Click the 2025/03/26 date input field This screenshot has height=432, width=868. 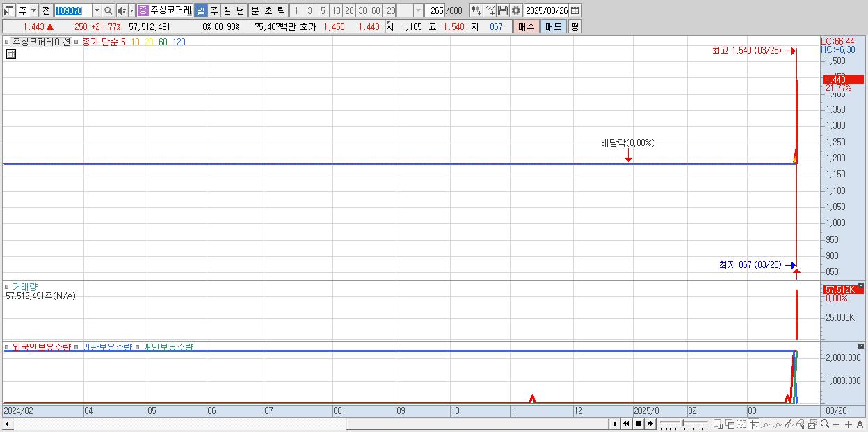546,10
